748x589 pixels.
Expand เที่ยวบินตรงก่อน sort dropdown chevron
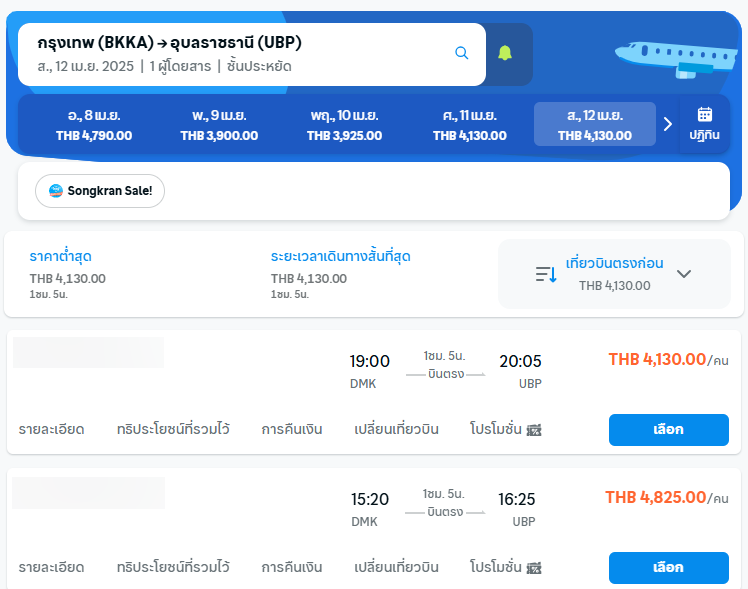(x=684, y=274)
